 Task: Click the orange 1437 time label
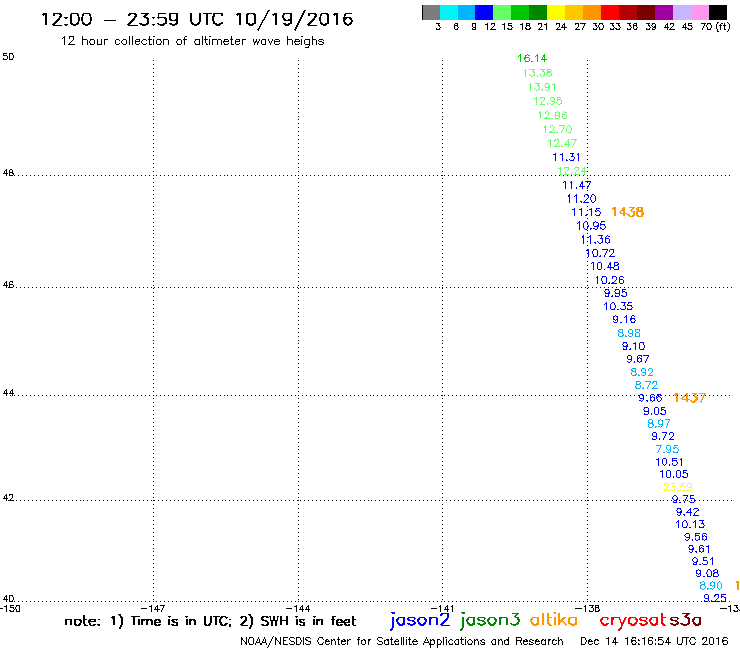tap(689, 398)
